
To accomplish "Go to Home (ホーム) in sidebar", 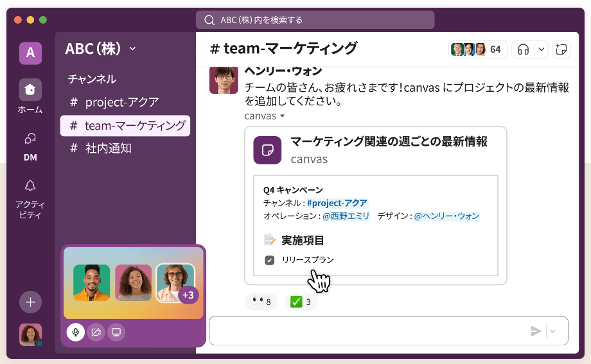I will point(30,96).
